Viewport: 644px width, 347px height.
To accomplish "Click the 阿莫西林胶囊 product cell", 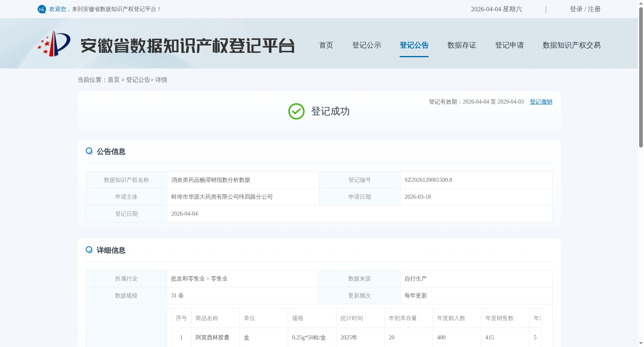I will [x=215, y=337].
